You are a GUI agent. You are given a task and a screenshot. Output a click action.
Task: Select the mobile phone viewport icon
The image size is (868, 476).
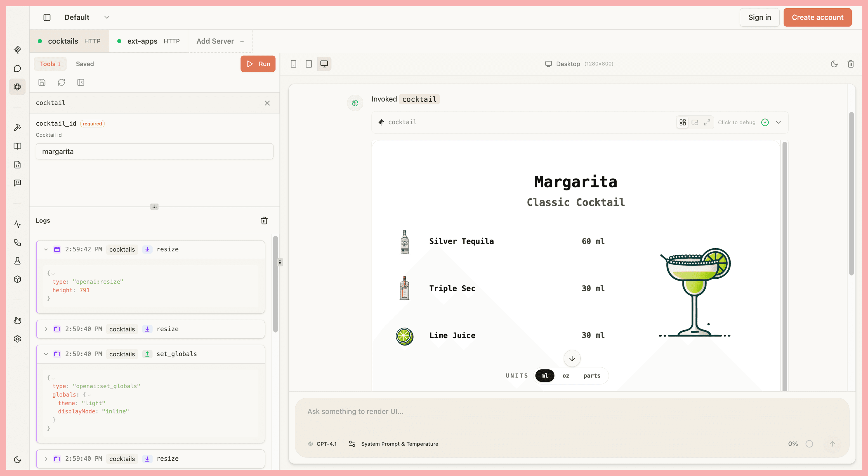coord(293,64)
